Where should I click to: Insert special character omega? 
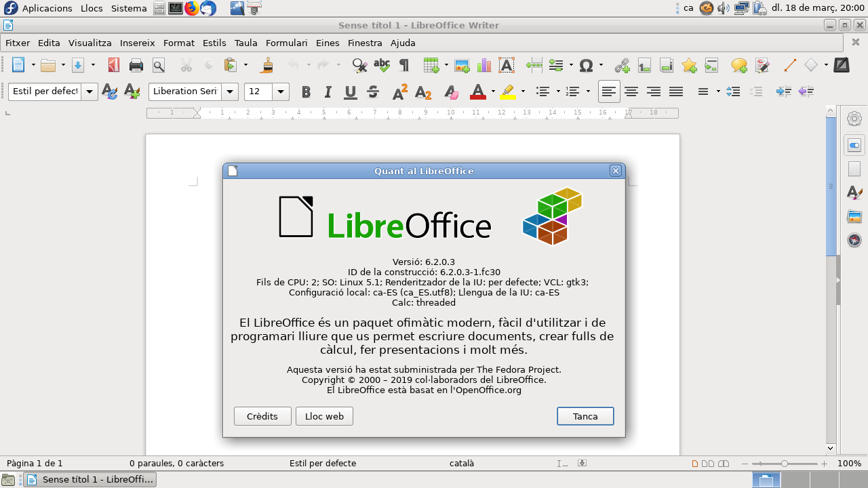(x=586, y=66)
